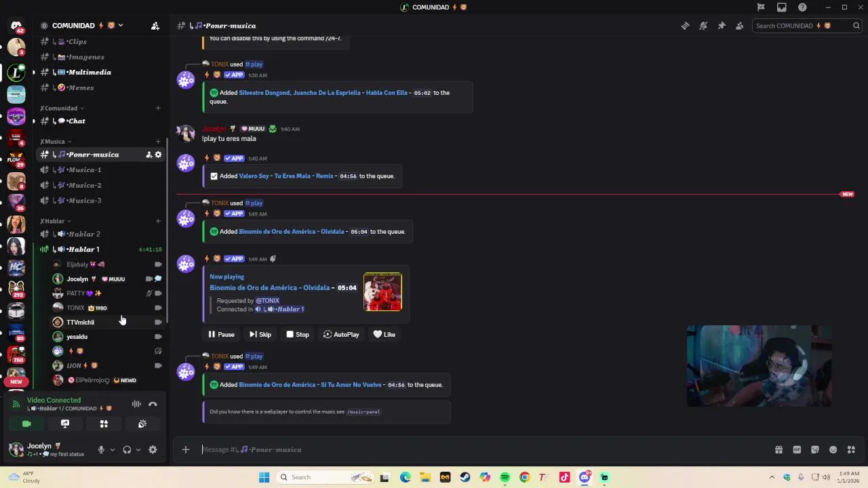The width and height of the screenshot is (868, 488).
Task: Share your screen button
Action: (x=65, y=424)
